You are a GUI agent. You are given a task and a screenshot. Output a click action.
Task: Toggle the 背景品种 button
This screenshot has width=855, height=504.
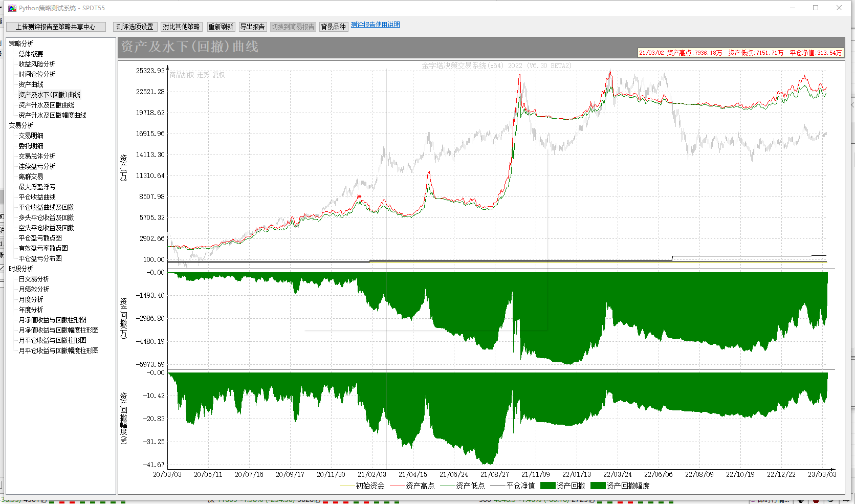[x=333, y=27]
